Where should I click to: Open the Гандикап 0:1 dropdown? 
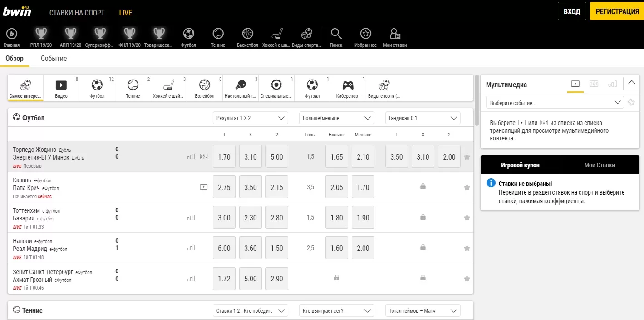[423, 118]
